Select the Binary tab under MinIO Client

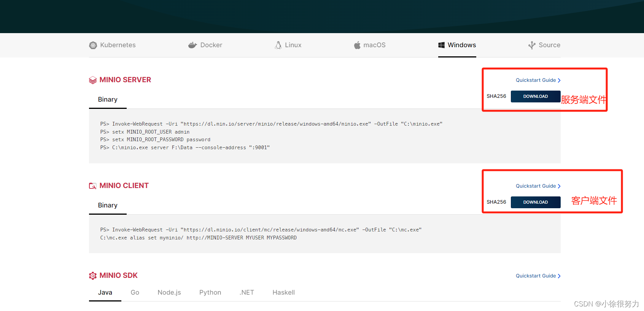[x=108, y=206]
